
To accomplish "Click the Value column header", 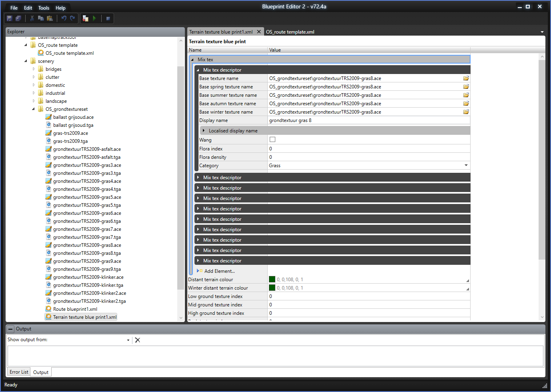I will 369,50.
